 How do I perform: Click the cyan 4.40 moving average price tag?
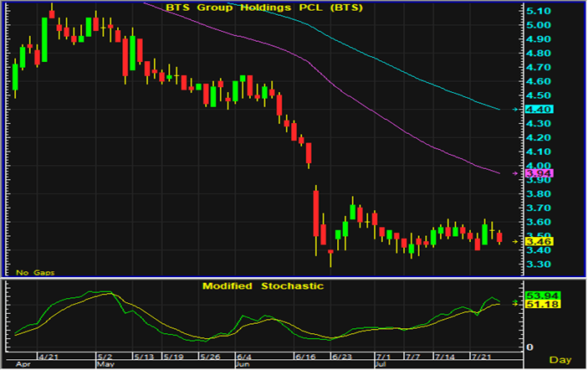[534, 110]
